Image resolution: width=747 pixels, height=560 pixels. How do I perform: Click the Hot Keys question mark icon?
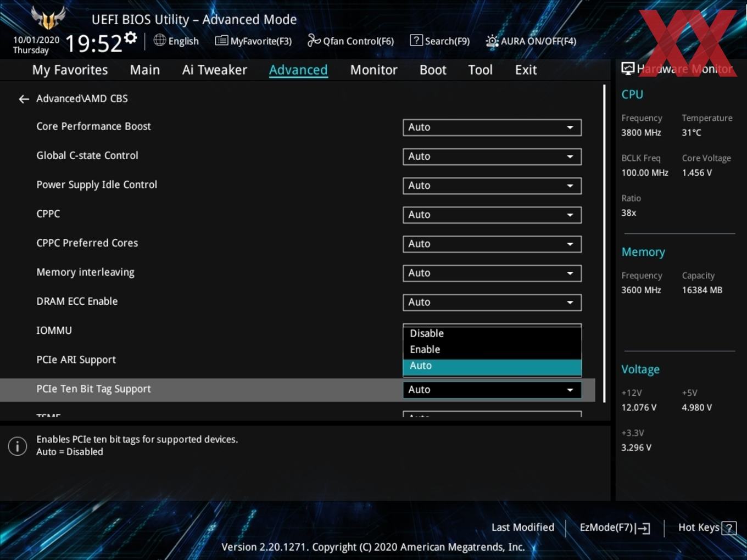coord(729,528)
